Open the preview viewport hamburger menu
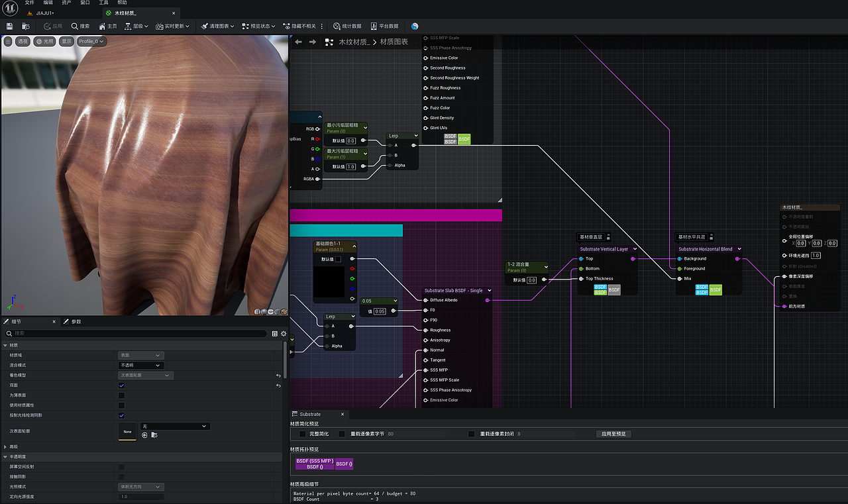The image size is (848, 504). point(8,41)
